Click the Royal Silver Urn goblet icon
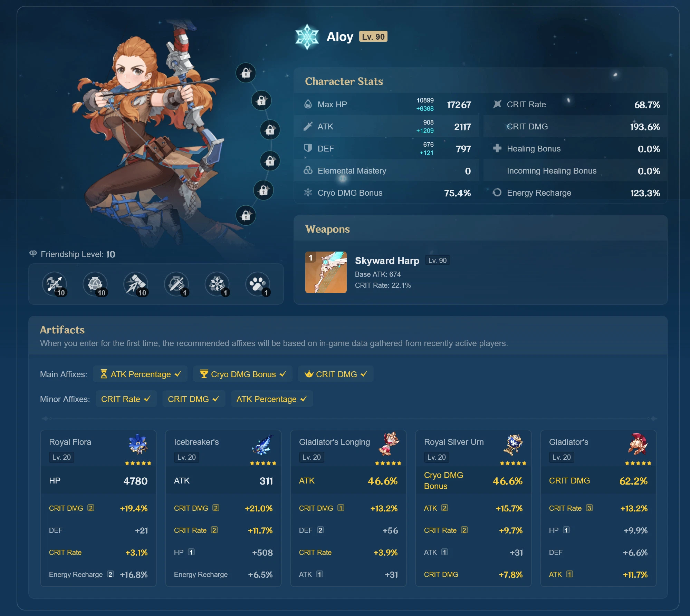The width and height of the screenshot is (690, 616). click(x=513, y=444)
